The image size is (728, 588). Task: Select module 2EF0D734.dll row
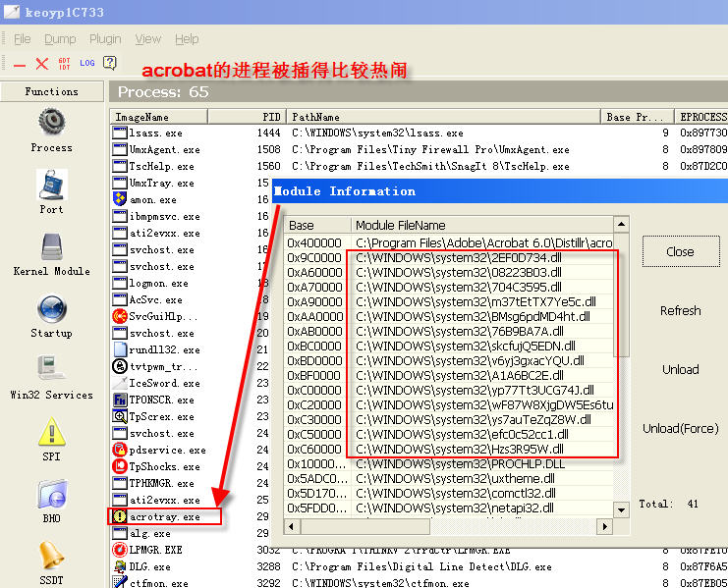449,258
